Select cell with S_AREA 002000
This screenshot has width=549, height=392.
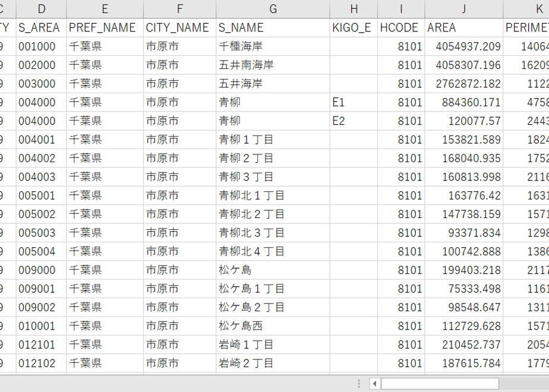[x=41, y=65]
